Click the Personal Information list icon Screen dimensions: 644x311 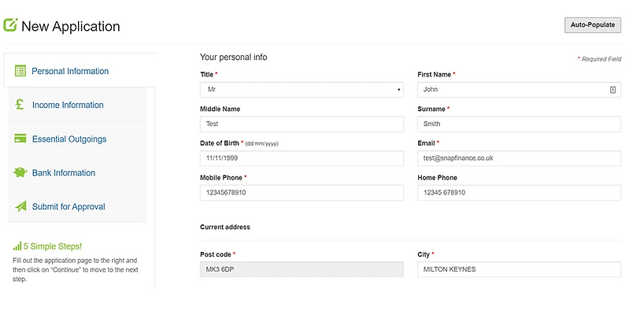point(20,71)
